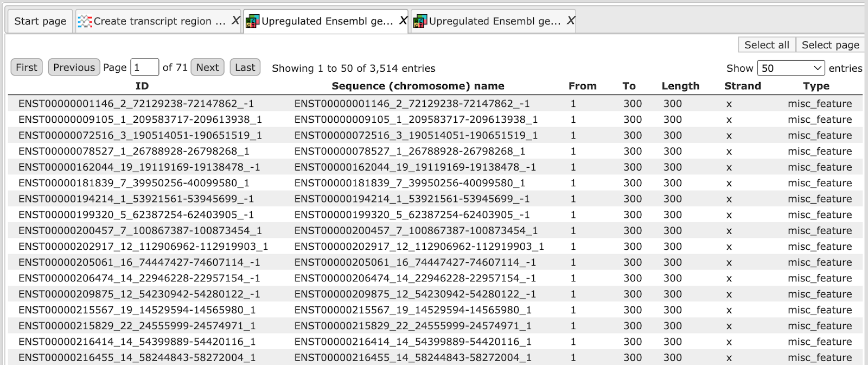The height and width of the screenshot is (365, 868).
Task: Select ID ENST00000199320_5_62387254-62403905_-1
Action: pos(136,215)
